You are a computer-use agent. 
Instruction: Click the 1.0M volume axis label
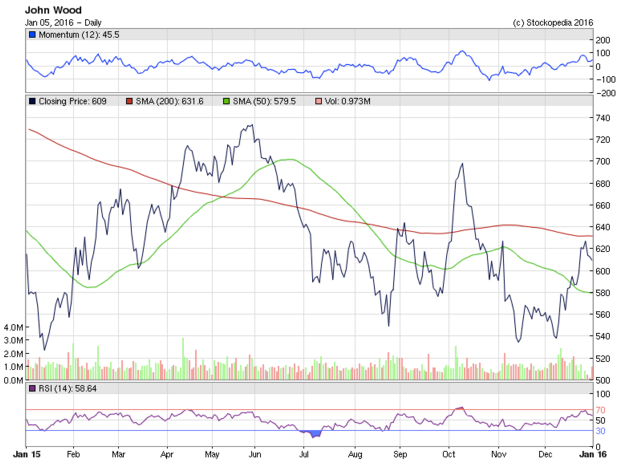click(13, 367)
